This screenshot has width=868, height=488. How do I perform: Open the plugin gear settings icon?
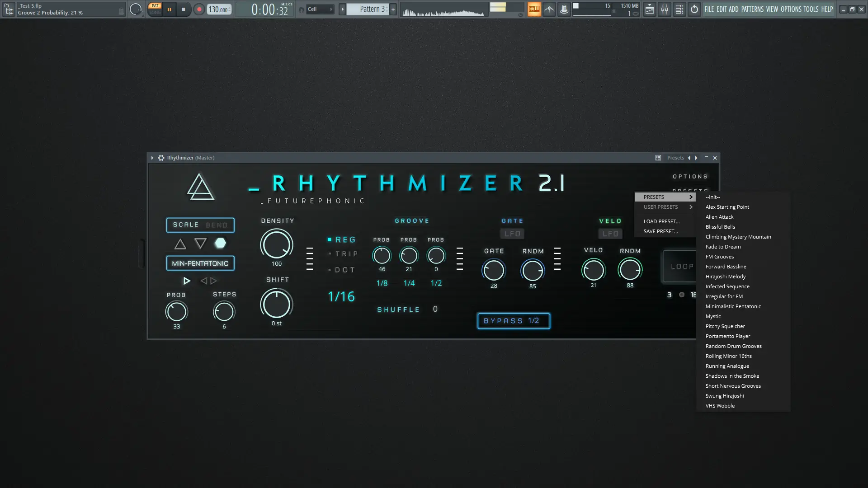tap(161, 158)
